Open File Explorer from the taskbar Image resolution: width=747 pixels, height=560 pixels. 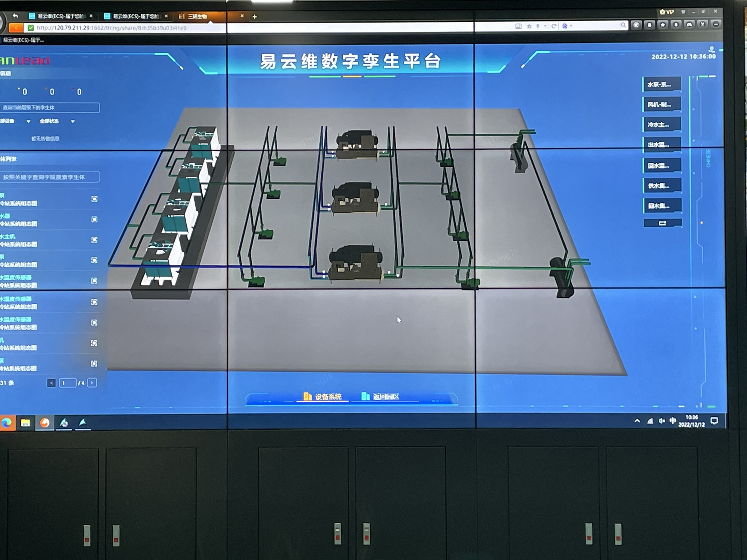(x=25, y=423)
